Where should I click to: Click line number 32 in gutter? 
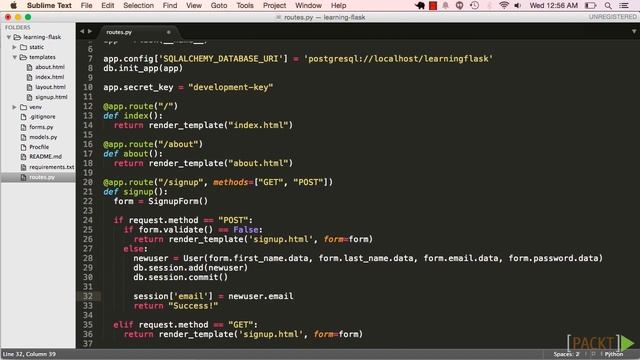[88, 296]
